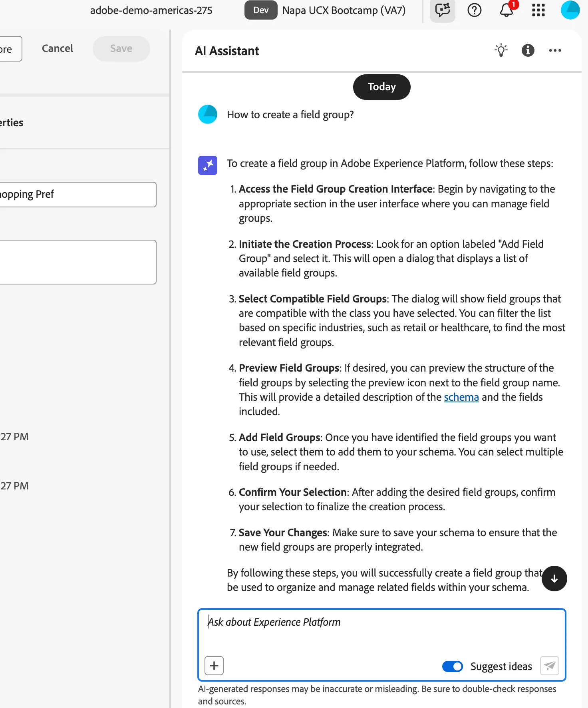Viewport: 588px width, 708px height.
Task: Open the user profile avatar in the top bar
Action: click(x=570, y=10)
